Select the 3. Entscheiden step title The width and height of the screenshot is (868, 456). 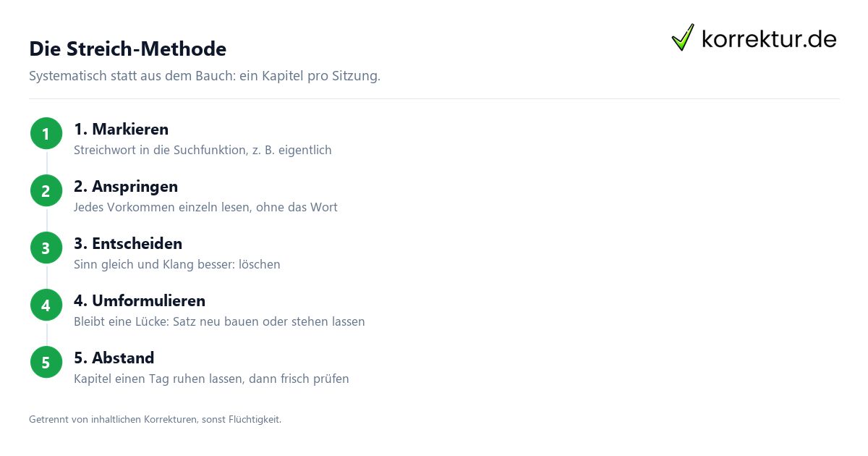pos(128,244)
